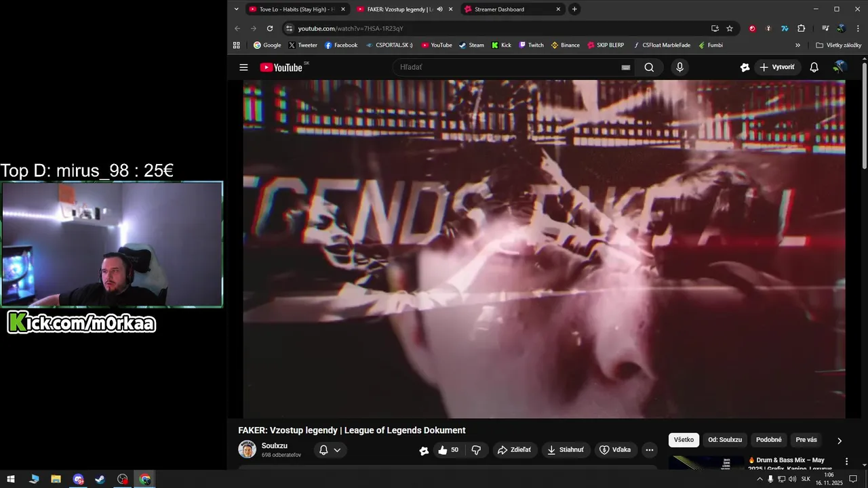Bookmark this page with the star icon
Viewport: 868px width, 488px height.
(x=730, y=28)
